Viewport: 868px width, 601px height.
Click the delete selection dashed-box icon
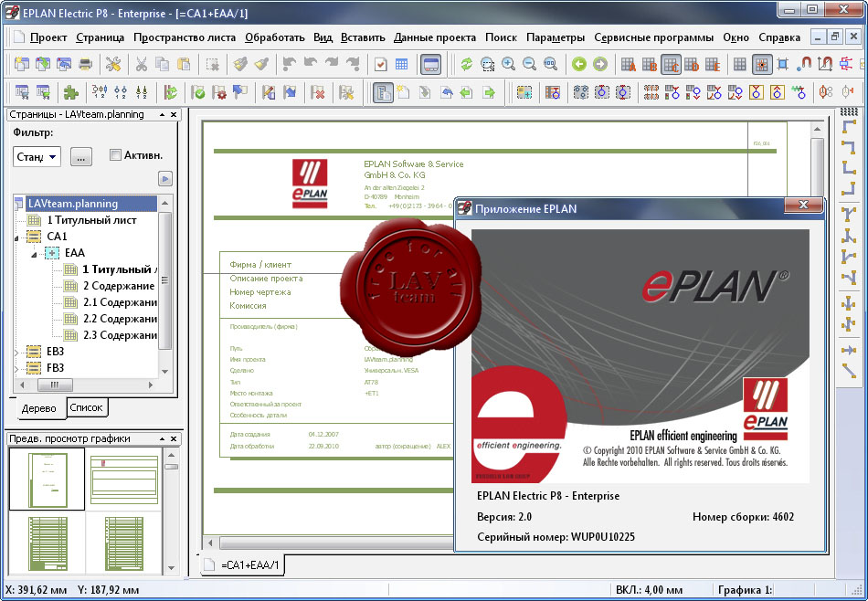tap(213, 64)
